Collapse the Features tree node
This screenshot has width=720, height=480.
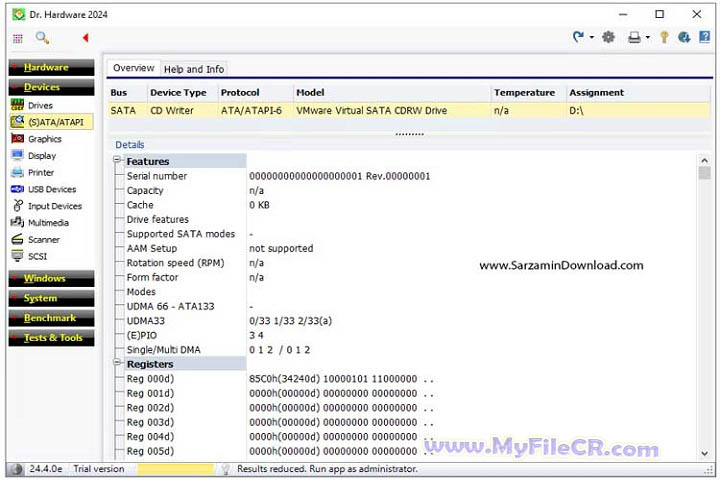[117, 160]
